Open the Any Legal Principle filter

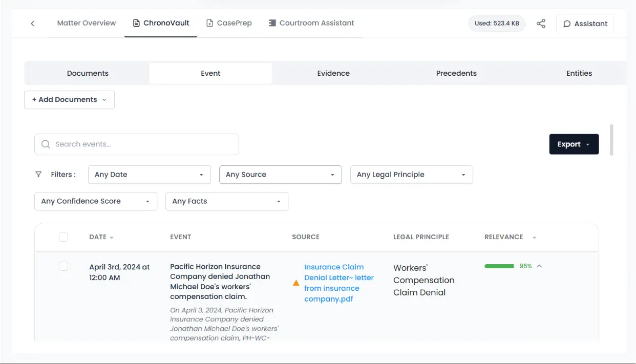[x=412, y=175]
